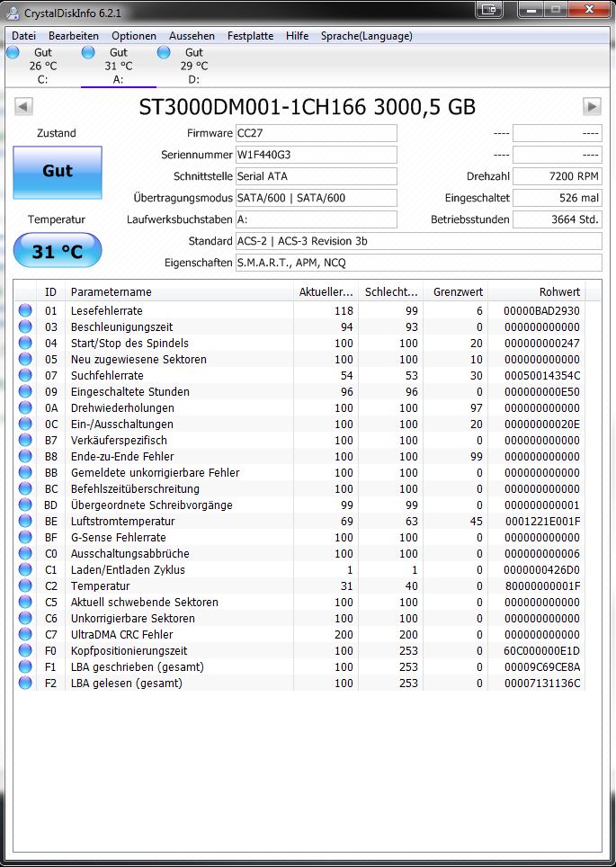Click the ID column header
616x867 pixels.
[x=50, y=292]
